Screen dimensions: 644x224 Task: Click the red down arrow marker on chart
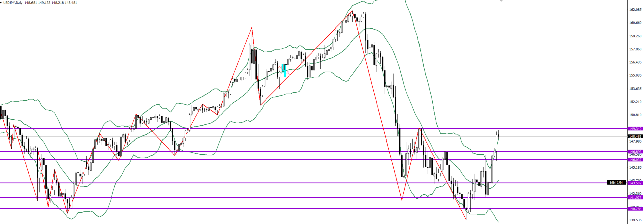click(x=288, y=72)
